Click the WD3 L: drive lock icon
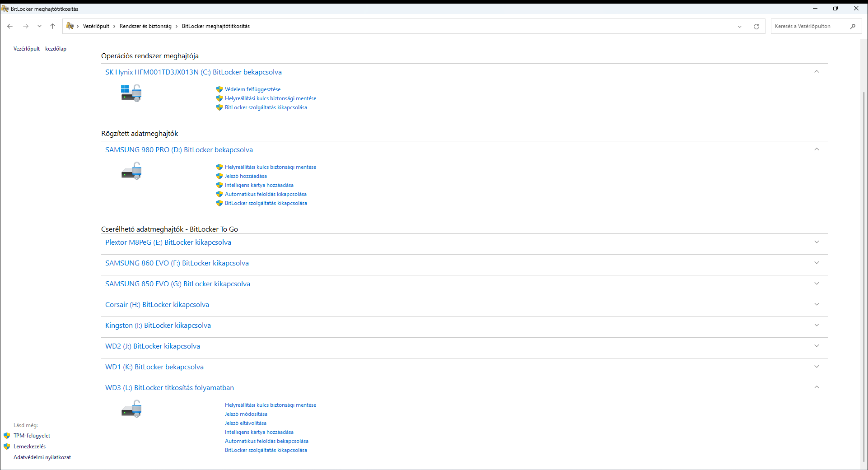This screenshot has width=868, height=470. point(131,409)
